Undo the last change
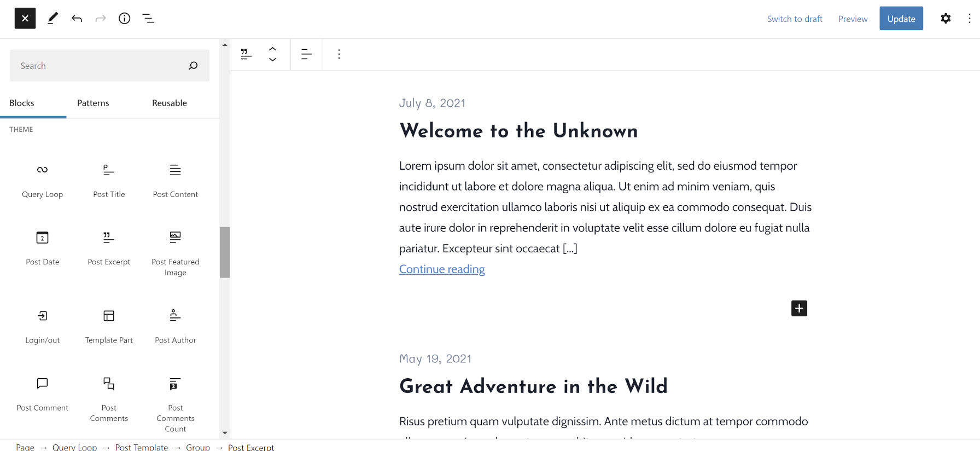 tap(77, 19)
